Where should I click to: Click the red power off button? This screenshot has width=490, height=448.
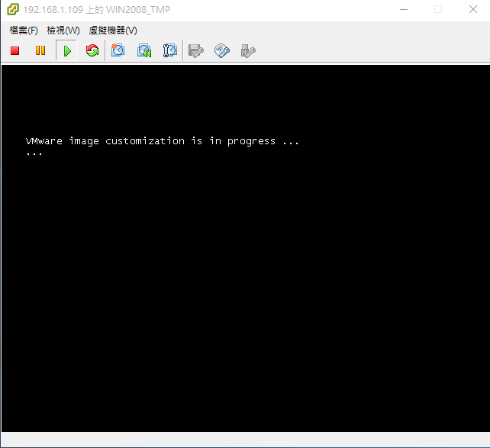click(15, 50)
